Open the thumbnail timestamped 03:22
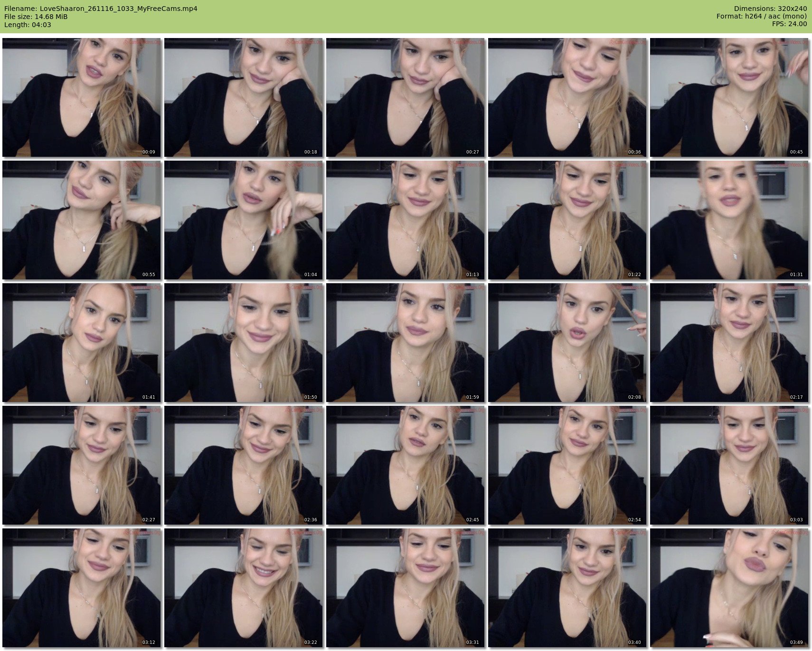The height and width of the screenshot is (651, 812). coord(244,588)
